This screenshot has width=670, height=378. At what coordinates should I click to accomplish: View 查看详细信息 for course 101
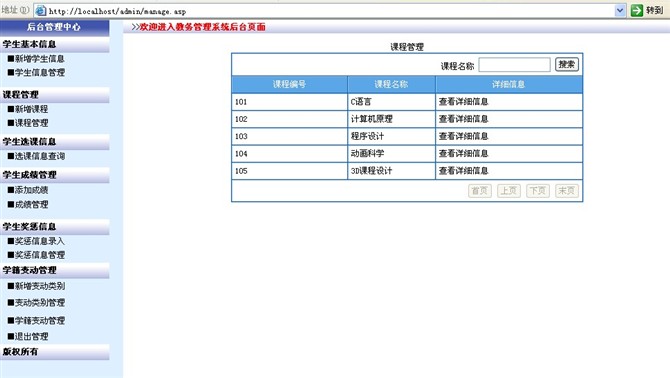pos(463,102)
